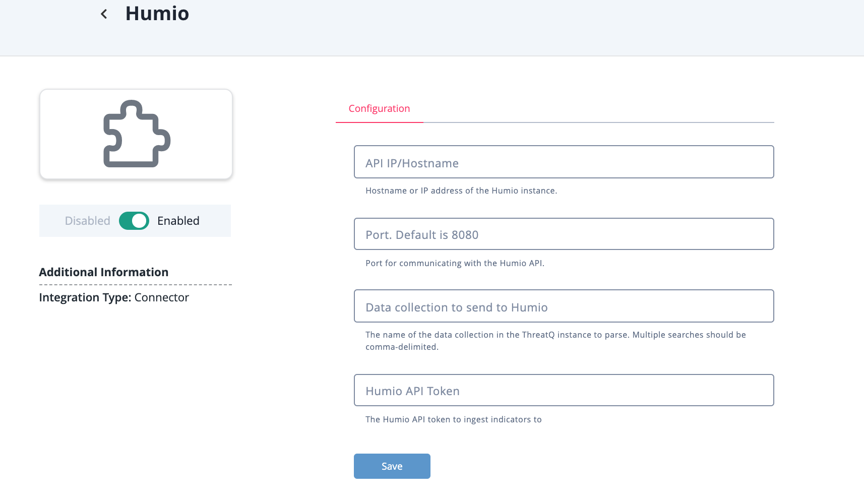Go back using the arrow beside Humio
Viewport: 864px width, 504px height.
(x=104, y=14)
